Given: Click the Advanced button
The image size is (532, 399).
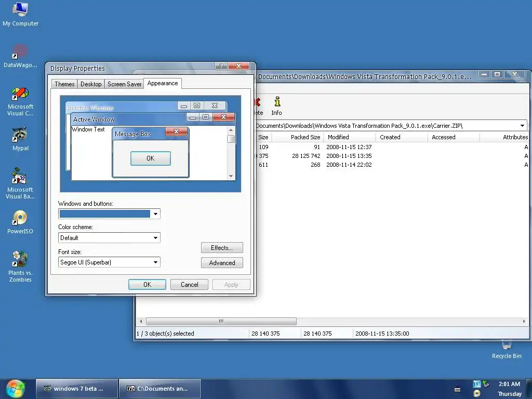Looking at the screenshot, I should click(222, 262).
